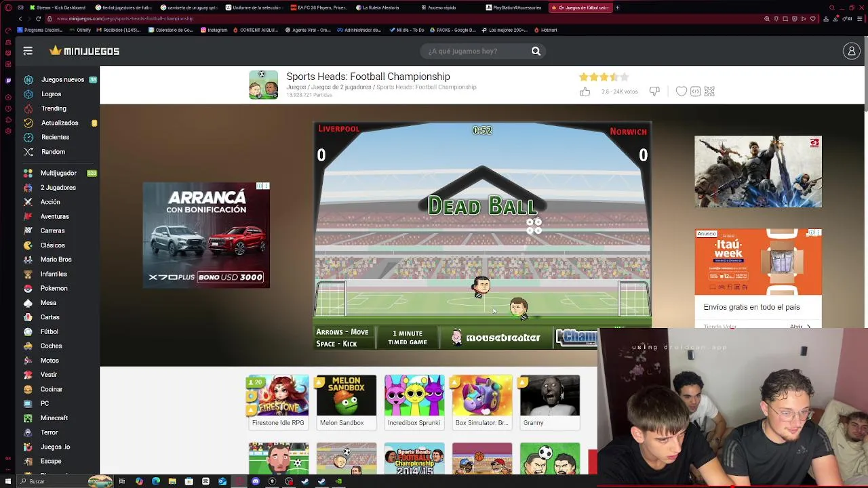Open Recientes in the sidebar

(55, 137)
